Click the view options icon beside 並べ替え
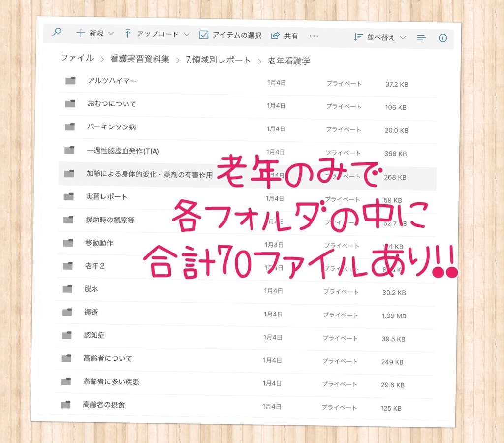Image resolution: width=504 pixels, height=443 pixels. (421, 37)
